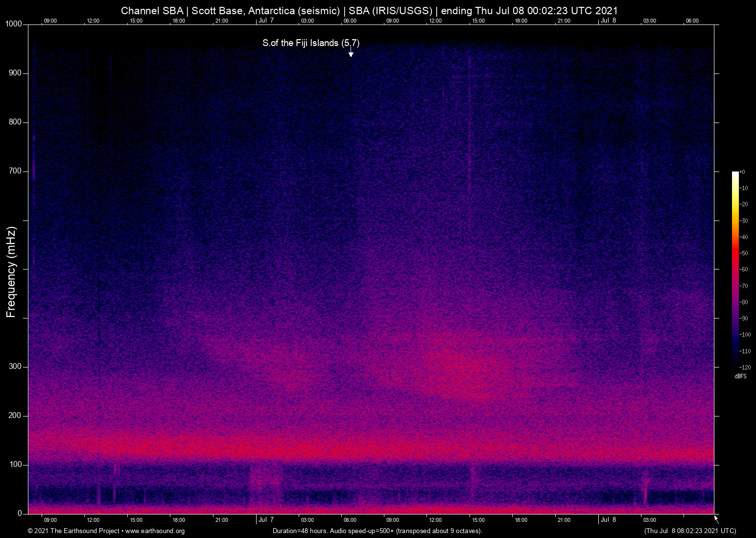Click the '-40' color scale label

744,237
